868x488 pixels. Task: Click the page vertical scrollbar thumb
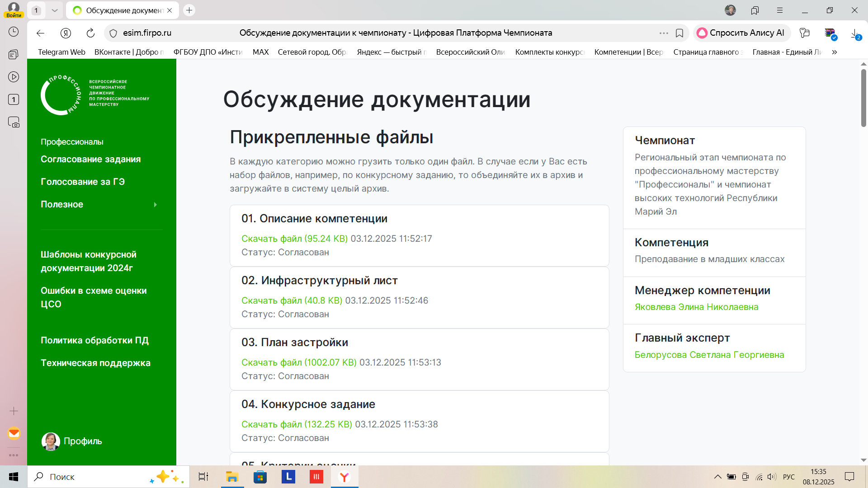coord(863,97)
